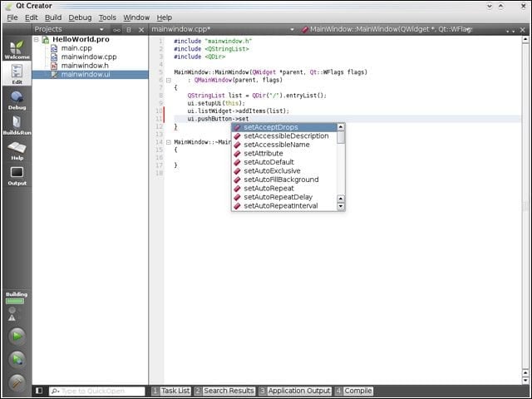Viewport: 532px width, 399px height.
Task: Choose setAcceptDrops from completion list
Action: point(284,127)
